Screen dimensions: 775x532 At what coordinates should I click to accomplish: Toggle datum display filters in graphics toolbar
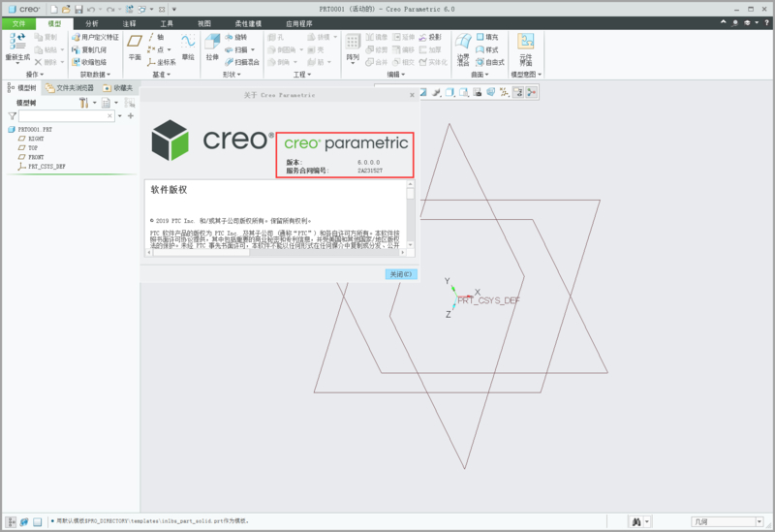[x=504, y=92]
